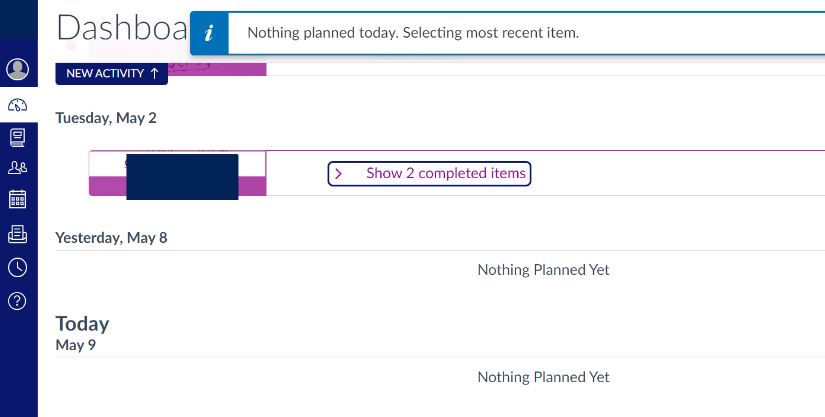Go to the Dashboard speedometer icon
The image size is (825, 417).
tap(17, 104)
